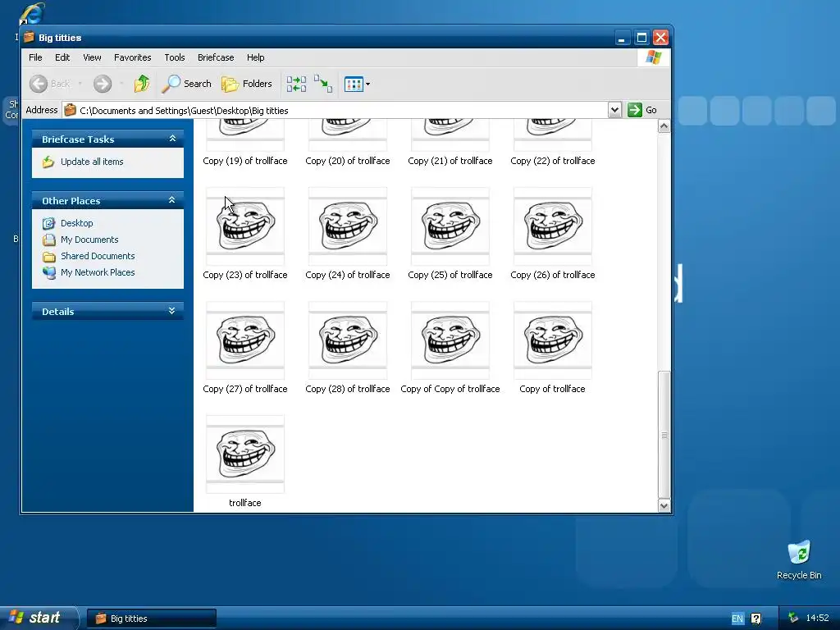Open the Start menu
The width and height of the screenshot is (840, 630).
[39, 618]
